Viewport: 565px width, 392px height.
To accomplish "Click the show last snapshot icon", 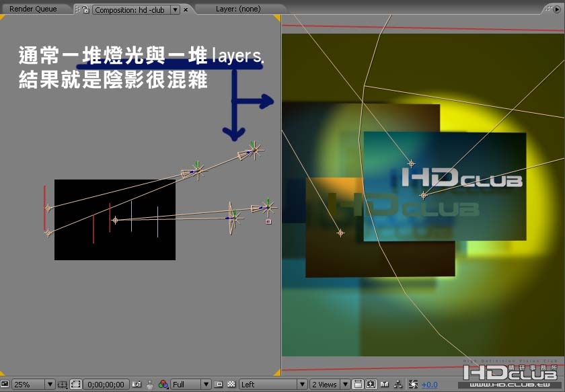I will coord(150,385).
